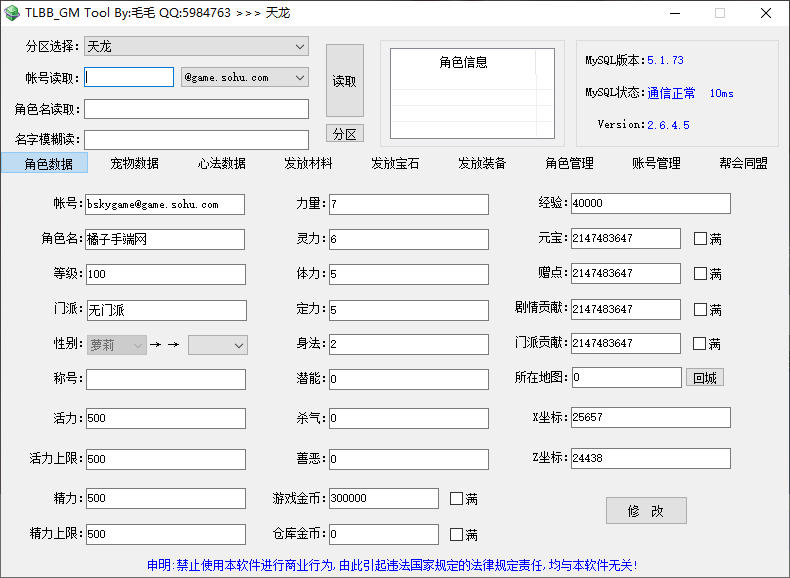Open the 发放装备 tab
Image resolution: width=790 pixels, height=578 pixels.
tap(482, 163)
